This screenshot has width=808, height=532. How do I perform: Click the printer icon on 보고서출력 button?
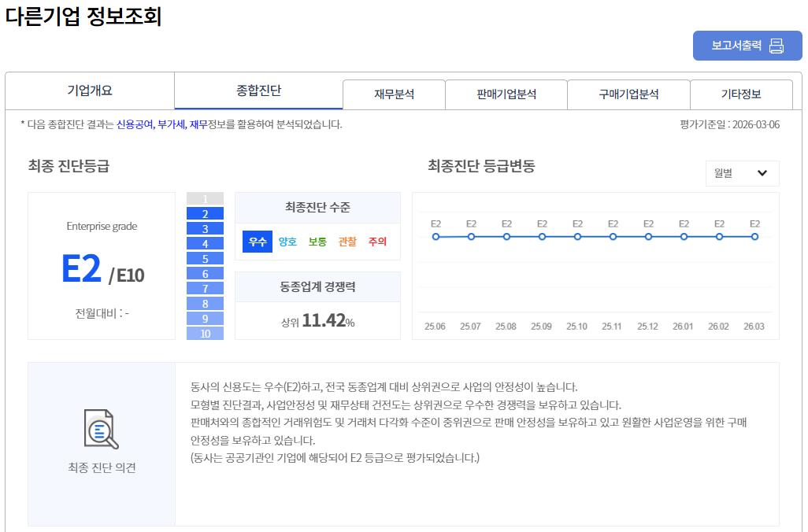(776, 46)
